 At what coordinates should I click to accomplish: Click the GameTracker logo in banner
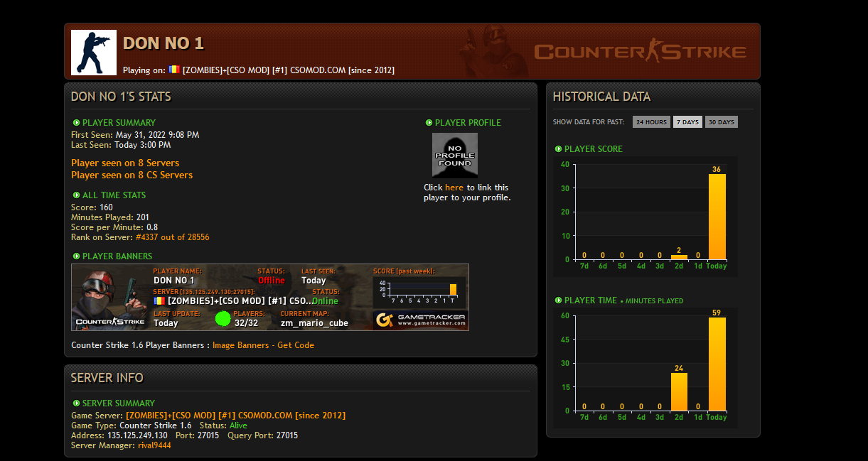click(421, 320)
